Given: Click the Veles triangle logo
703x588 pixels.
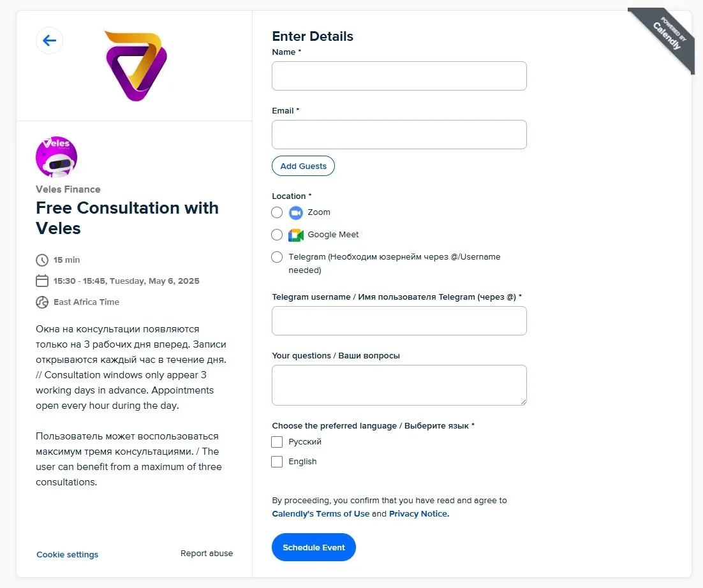Looking at the screenshot, I should pyautogui.click(x=136, y=64).
